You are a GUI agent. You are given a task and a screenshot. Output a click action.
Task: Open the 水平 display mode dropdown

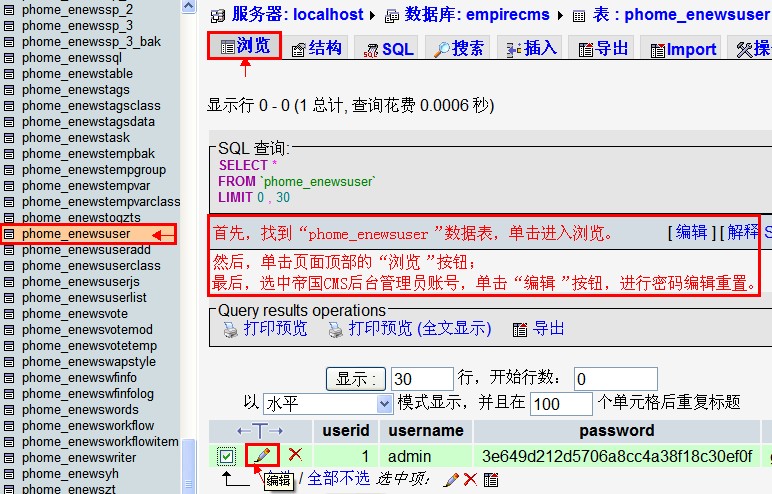point(329,403)
